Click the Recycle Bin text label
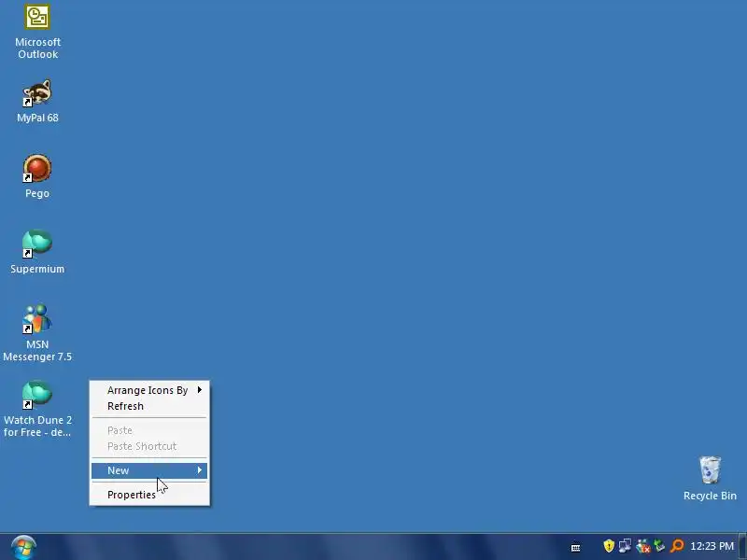The image size is (747, 560). (x=710, y=496)
